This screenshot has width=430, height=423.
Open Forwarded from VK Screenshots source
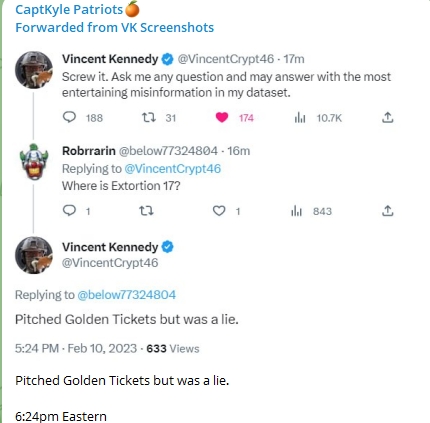coord(115,27)
